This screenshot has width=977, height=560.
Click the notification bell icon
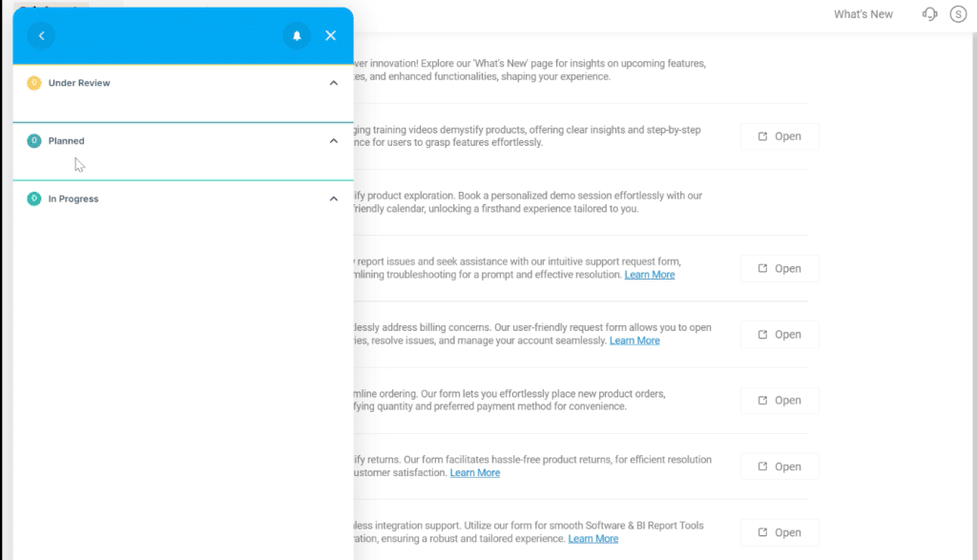click(297, 35)
